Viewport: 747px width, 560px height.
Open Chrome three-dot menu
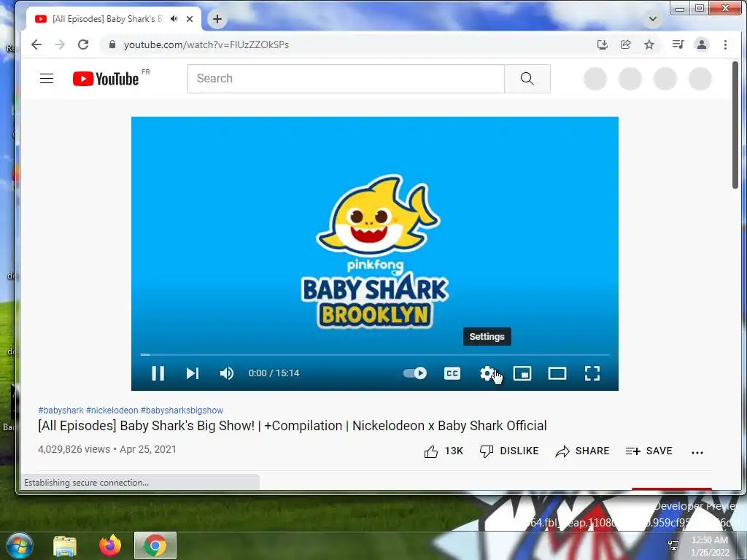(725, 44)
